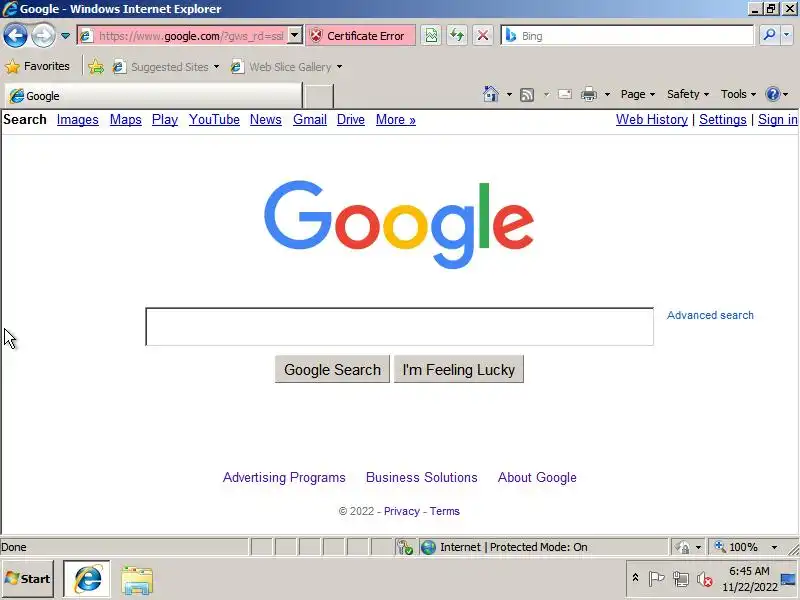Stop loading with the red X icon
800x600 pixels.
483,36
